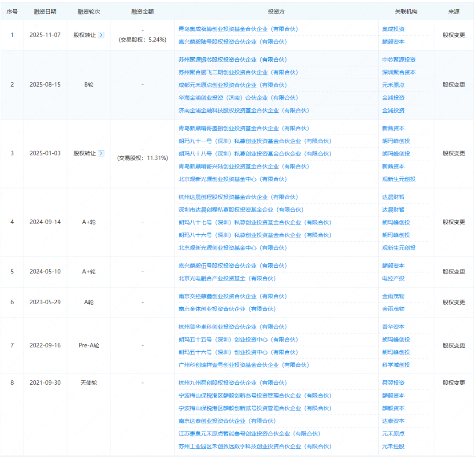Open investor 苏州聚源振芯股权投资合伙企业
This screenshot has width=476, height=457.
(233, 60)
